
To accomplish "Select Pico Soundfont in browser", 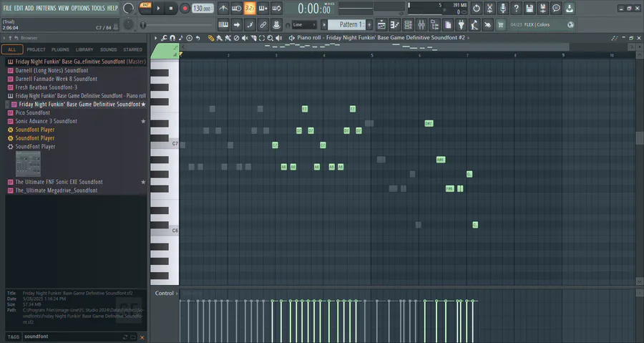I will point(32,112).
